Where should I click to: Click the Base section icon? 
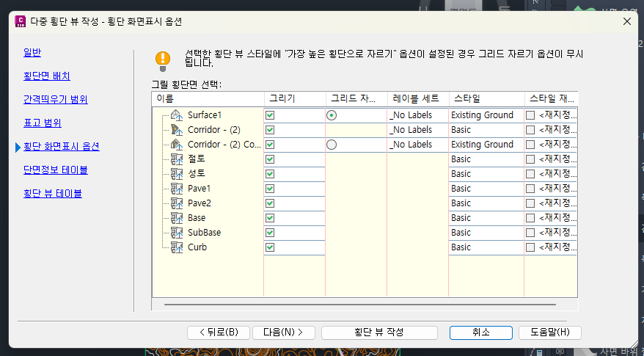[x=176, y=218]
